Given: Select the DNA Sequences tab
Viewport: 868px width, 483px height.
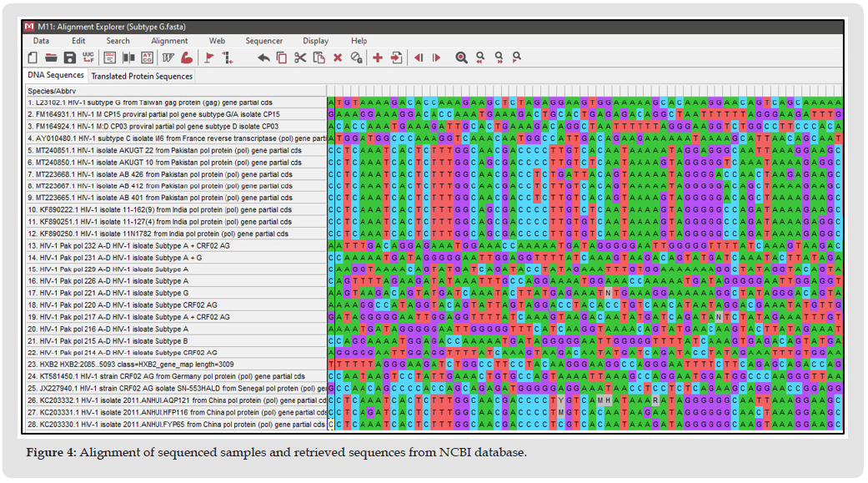Looking at the screenshot, I should [x=56, y=76].
